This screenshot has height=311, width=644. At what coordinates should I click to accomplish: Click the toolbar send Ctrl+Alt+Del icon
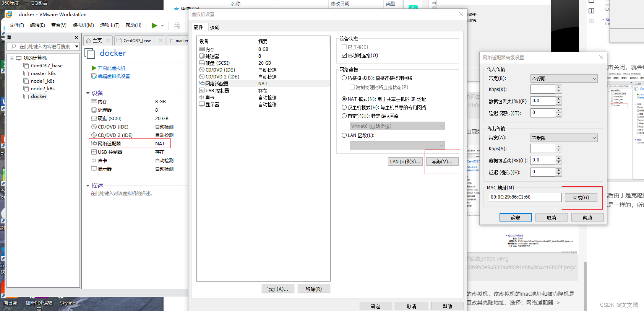coord(177,25)
